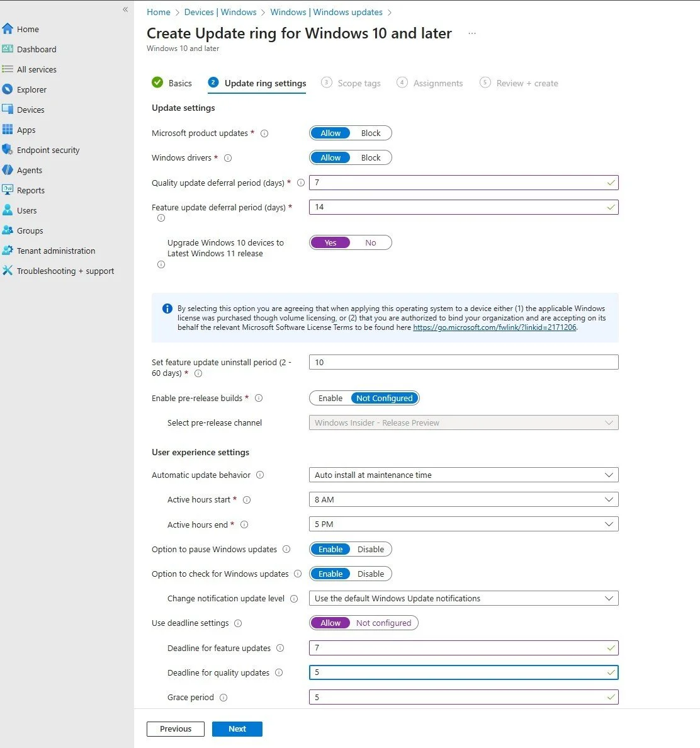
Task: Click the Reports icon in sidebar
Action: click(7, 190)
